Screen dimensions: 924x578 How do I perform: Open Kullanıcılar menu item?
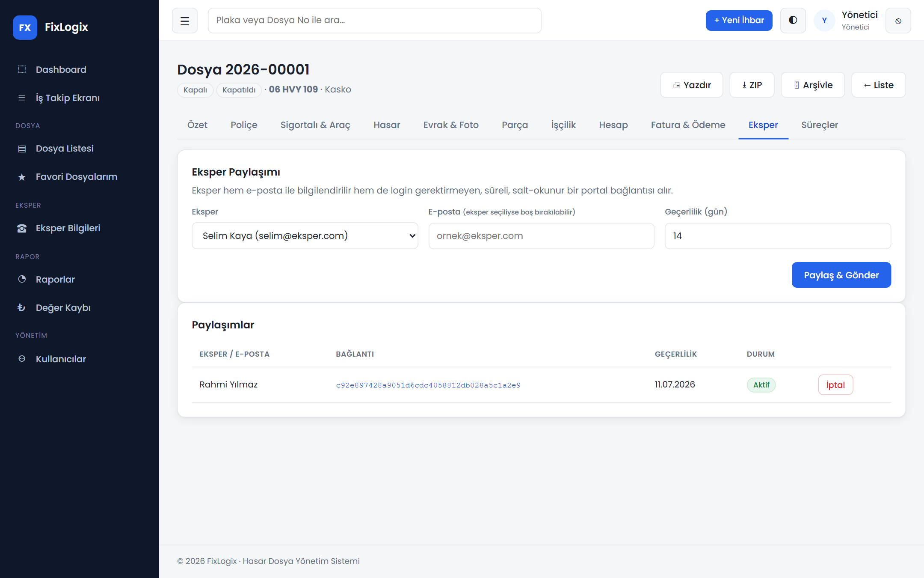tap(80, 359)
